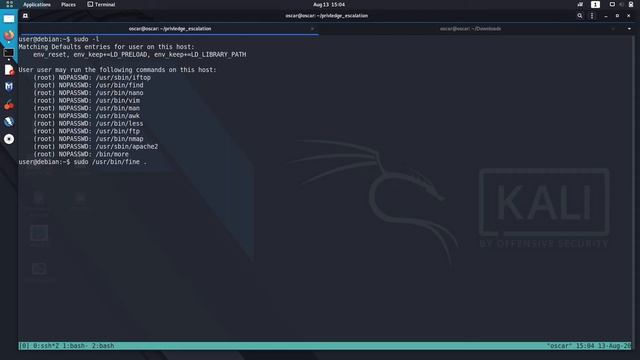Click the tmux window 0:ssh* in status bar
This screenshot has height=360, width=640.
tap(46, 346)
